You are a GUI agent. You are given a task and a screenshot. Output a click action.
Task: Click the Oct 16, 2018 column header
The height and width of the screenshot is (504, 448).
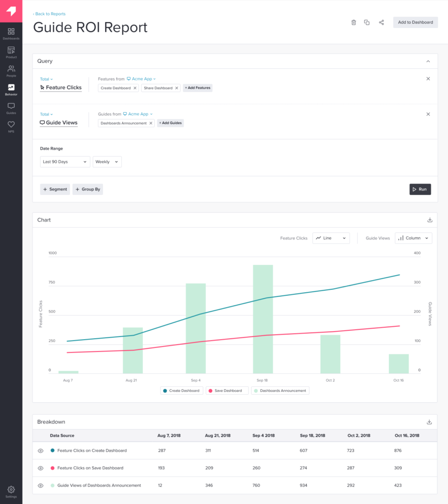point(407,436)
